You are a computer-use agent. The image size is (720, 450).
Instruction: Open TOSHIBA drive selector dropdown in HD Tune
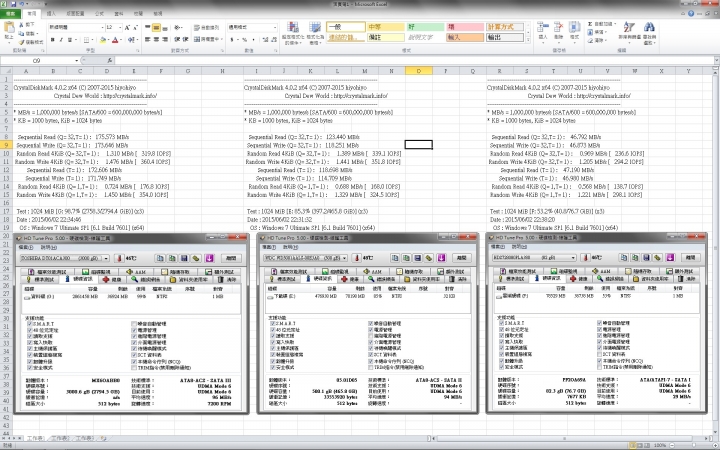[107, 258]
